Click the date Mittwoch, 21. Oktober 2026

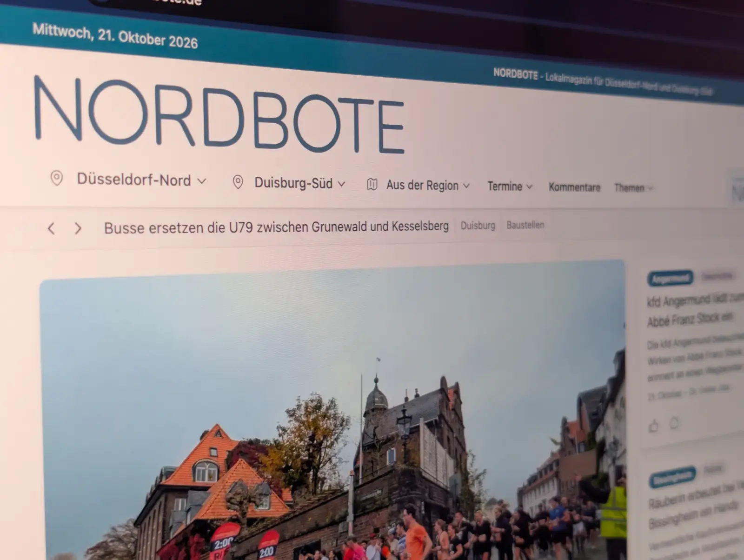tap(115, 36)
